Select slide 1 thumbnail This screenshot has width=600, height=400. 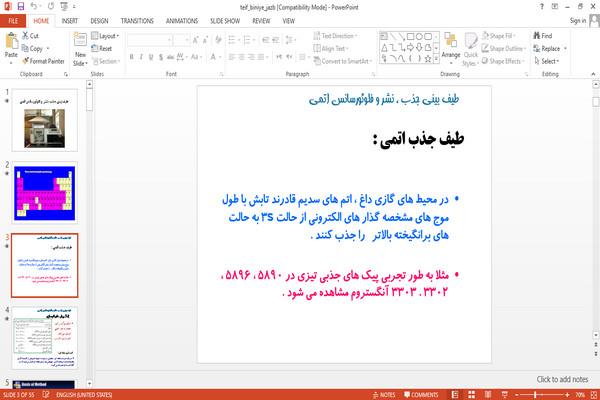[x=44, y=120]
